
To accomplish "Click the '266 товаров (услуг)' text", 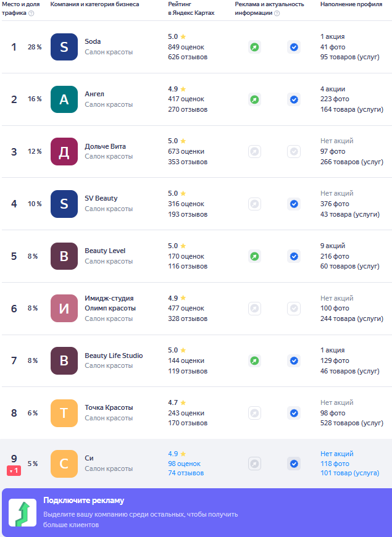I will click(352, 162).
